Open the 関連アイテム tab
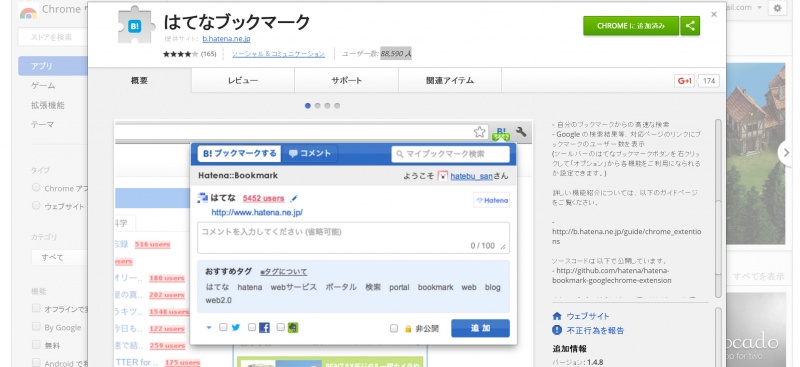Viewport: 800px width, 367px height. point(450,81)
